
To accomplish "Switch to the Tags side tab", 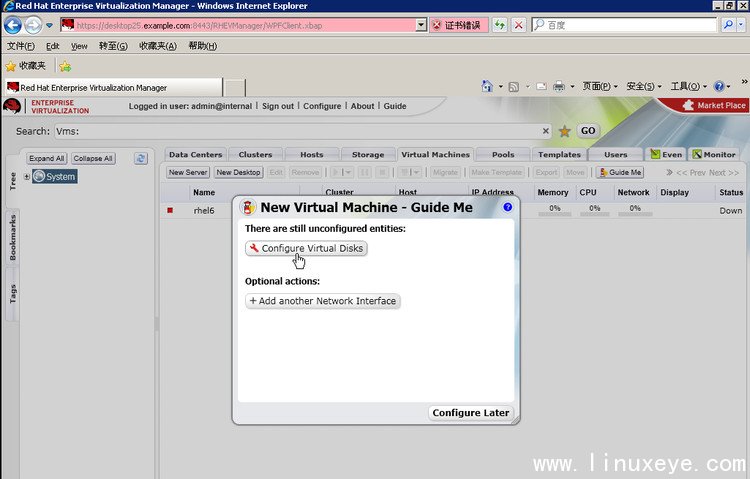I will click(x=13, y=294).
